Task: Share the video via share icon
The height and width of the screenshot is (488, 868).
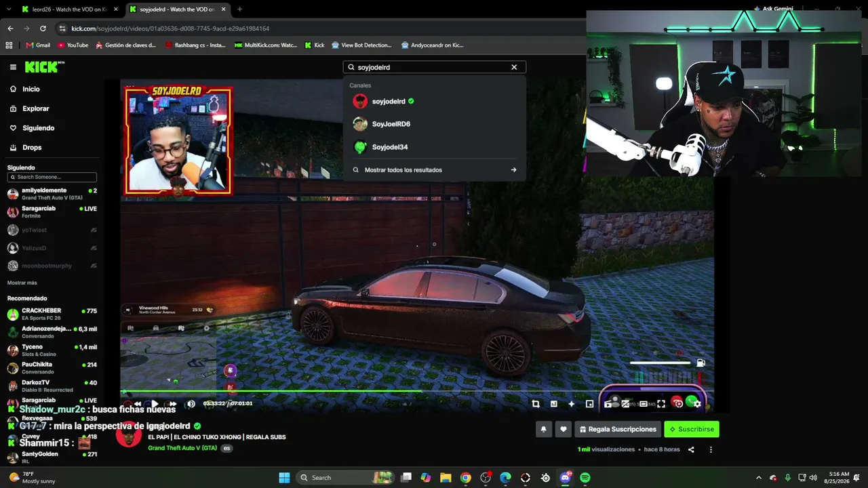Action: [691, 449]
